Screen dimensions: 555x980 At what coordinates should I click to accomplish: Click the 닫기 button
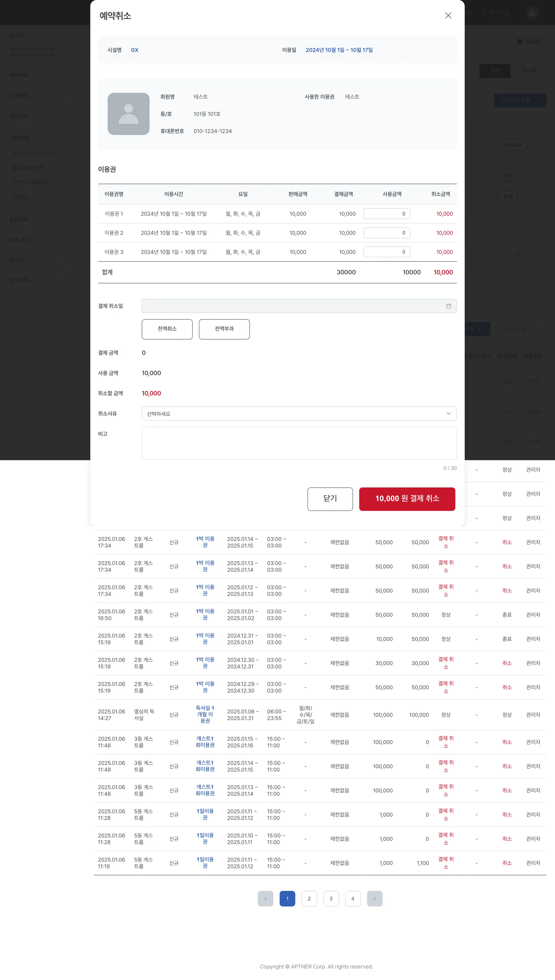click(x=330, y=499)
